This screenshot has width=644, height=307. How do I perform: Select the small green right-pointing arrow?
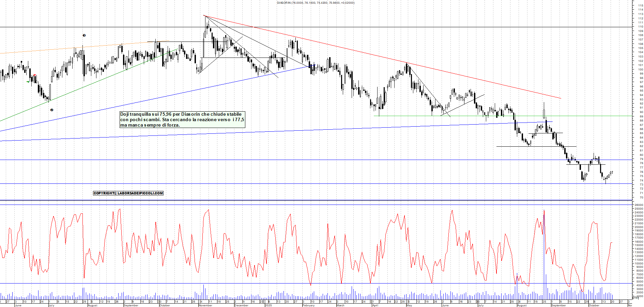point(28,82)
